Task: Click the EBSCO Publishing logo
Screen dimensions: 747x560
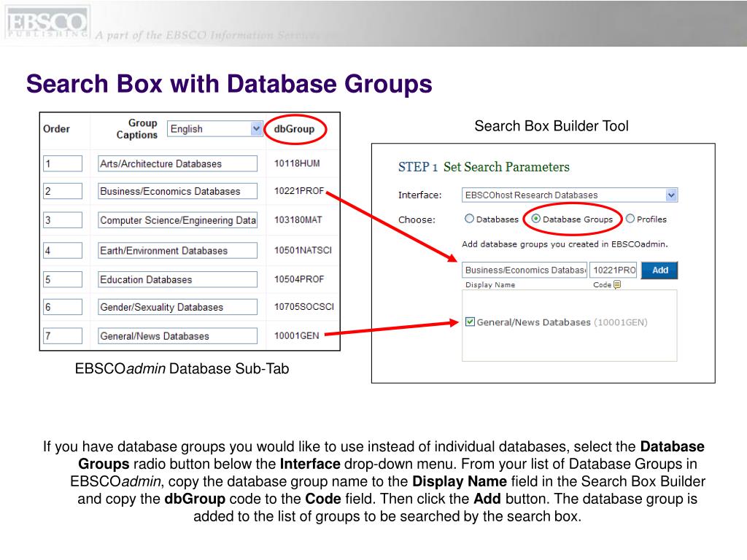Action: click(47, 22)
